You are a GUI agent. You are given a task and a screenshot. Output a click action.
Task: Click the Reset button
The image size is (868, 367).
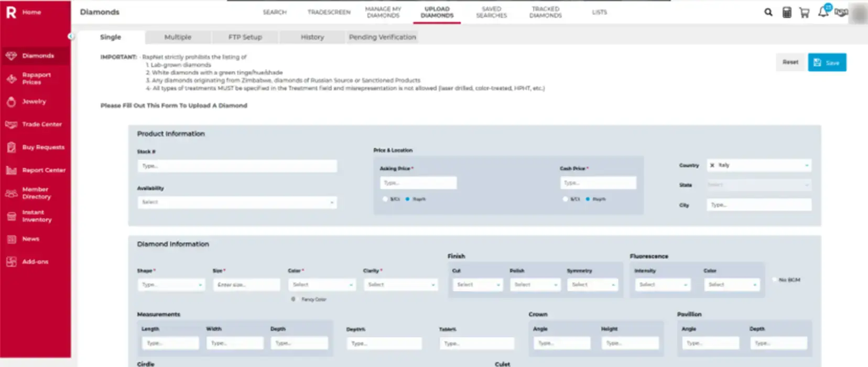pos(790,62)
